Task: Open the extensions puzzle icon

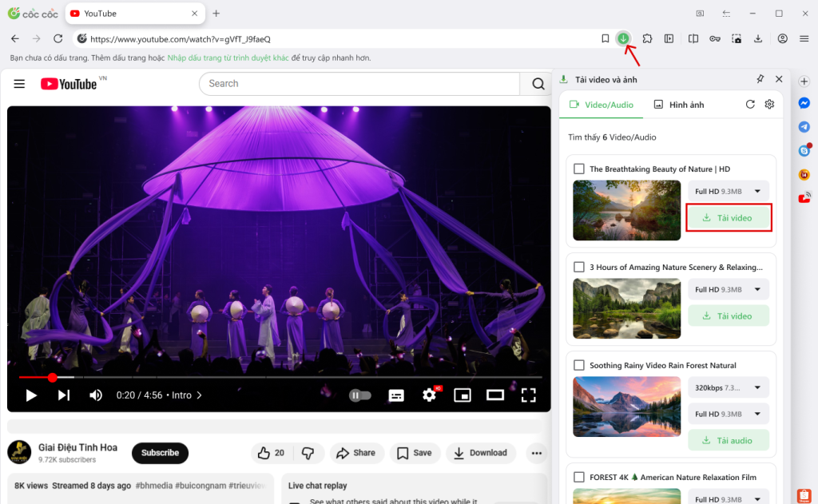Action: [x=647, y=38]
